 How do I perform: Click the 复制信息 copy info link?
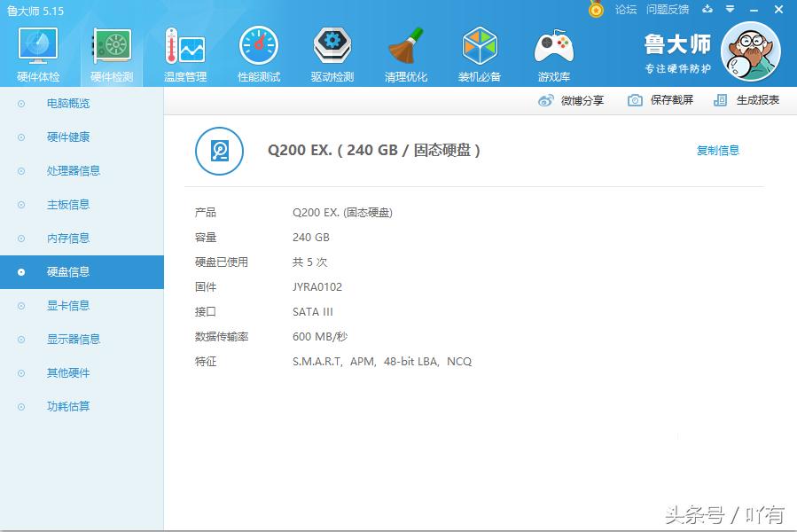point(718,151)
